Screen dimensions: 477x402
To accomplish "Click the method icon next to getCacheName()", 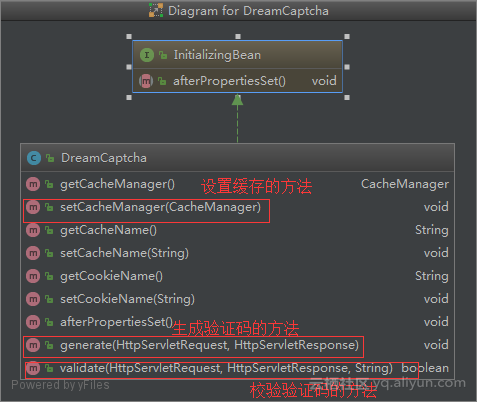I will point(33,230).
